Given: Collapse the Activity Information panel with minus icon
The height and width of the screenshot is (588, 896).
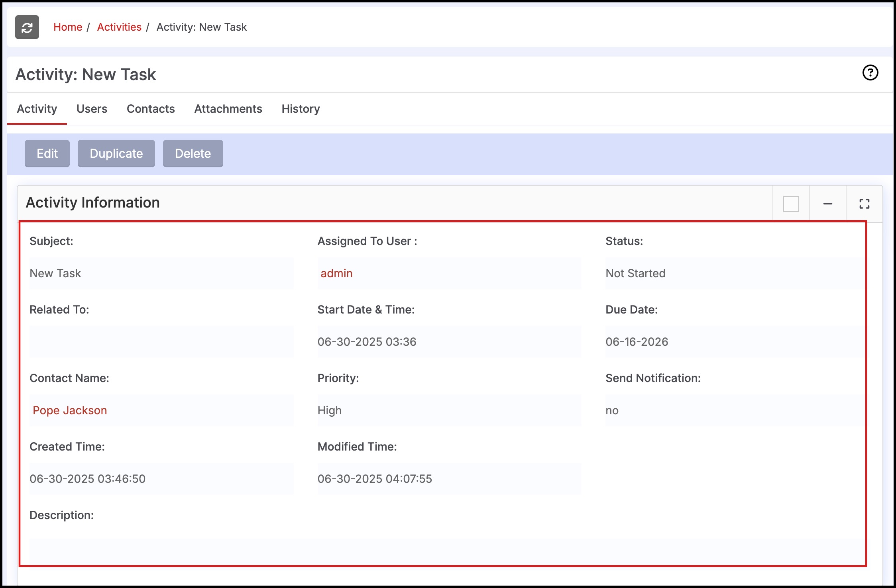Looking at the screenshot, I should [828, 204].
